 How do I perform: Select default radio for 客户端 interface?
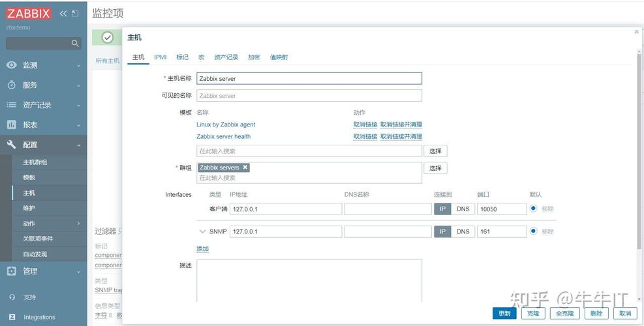tap(533, 208)
